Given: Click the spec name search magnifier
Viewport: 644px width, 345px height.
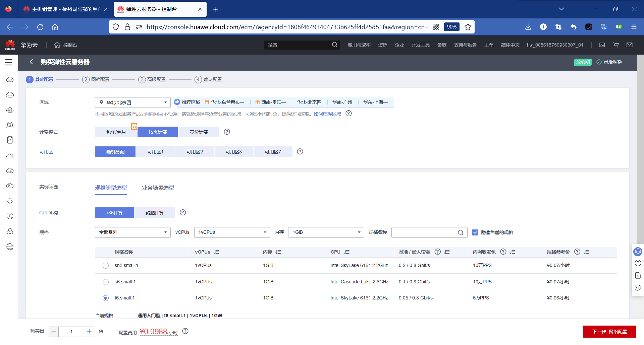Looking at the screenshot, I should click(461, 232).
